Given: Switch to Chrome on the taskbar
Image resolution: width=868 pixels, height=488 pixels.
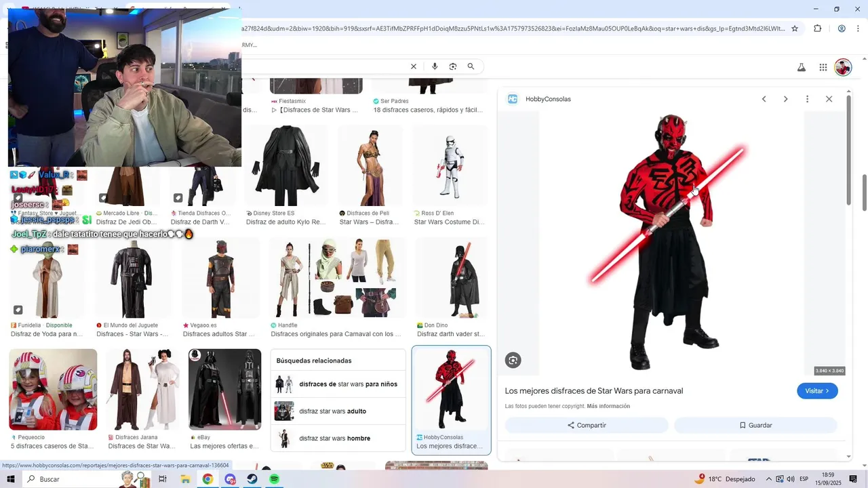Looking at the screenshot, I should [208, 479].
